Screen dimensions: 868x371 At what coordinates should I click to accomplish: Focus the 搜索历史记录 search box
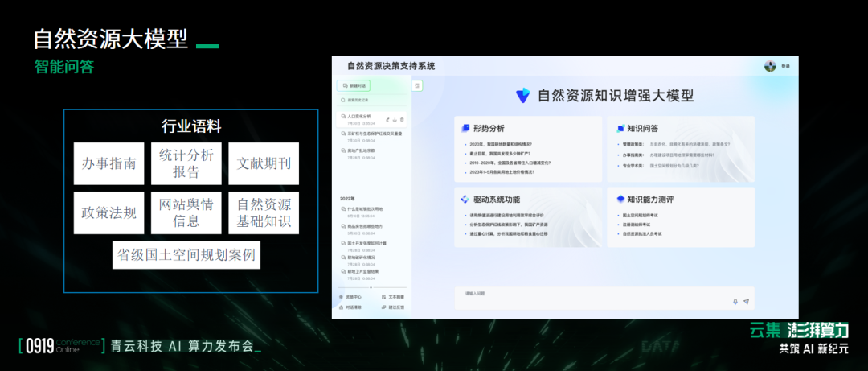(x=372, y=101)
